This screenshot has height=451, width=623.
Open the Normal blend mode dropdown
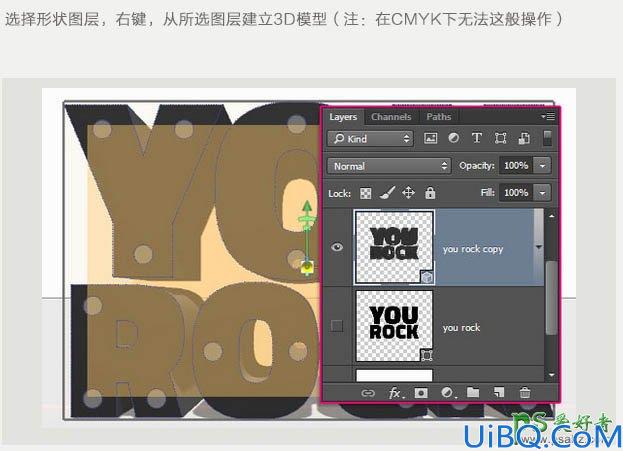pos(389,166)
